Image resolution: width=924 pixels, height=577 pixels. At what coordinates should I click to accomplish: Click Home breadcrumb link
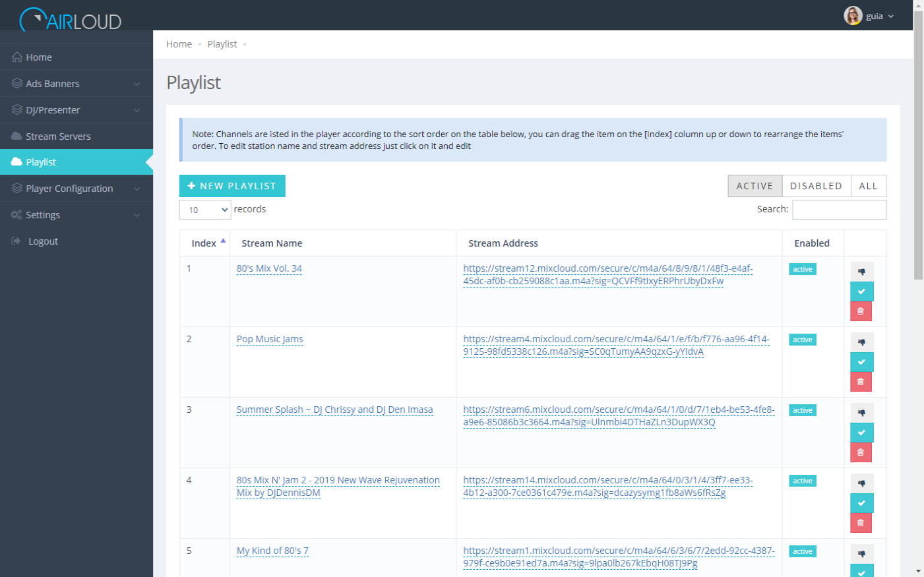[179, 44]
